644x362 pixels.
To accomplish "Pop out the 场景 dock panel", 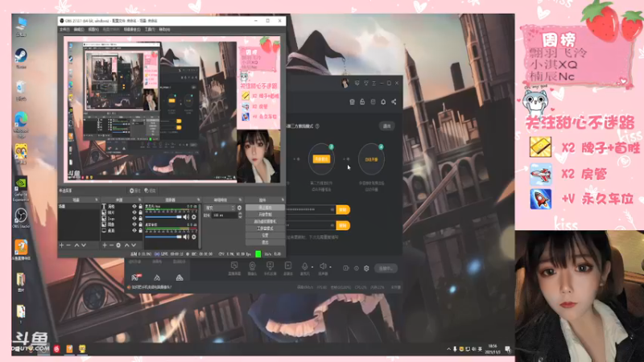I will point(97,200).
